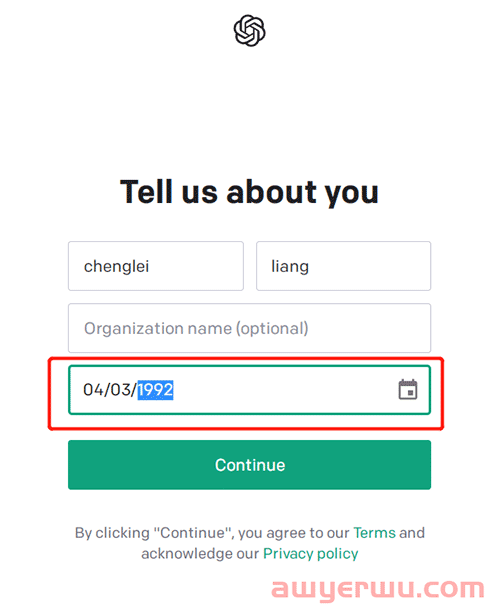Focus the first name field containing chenglei
Screen dimensions: 500x614
156,266
